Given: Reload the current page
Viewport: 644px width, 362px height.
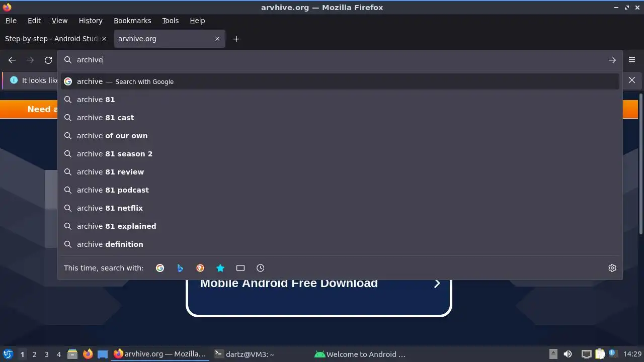Looking at the screenshot, I should [48, 60].
